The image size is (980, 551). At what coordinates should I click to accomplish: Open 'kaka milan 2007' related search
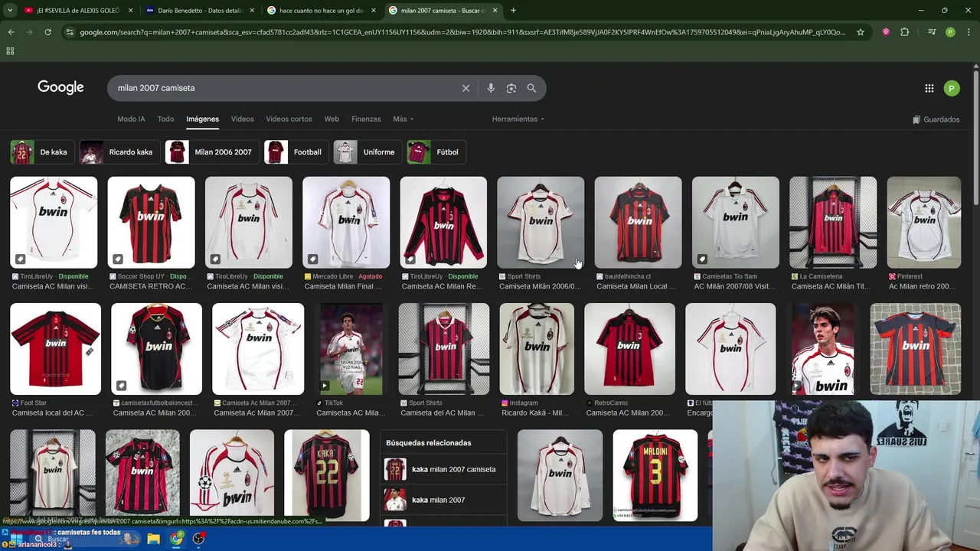443,500
